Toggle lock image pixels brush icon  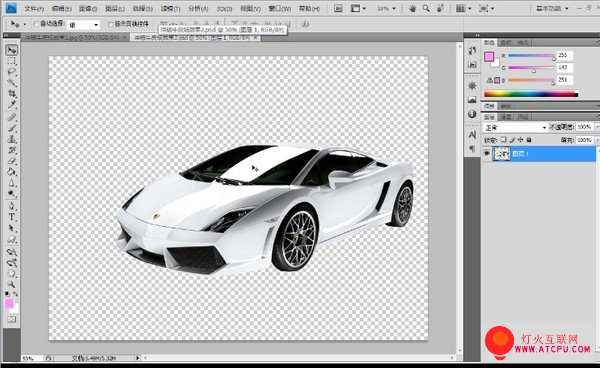pos(512,140)
